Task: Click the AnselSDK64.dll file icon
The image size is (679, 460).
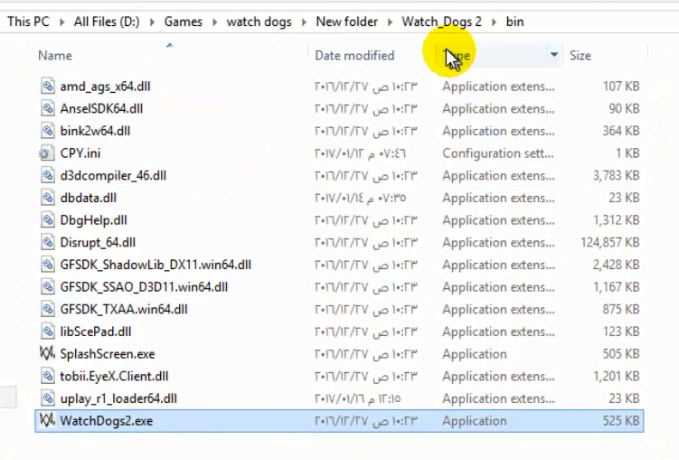Action: coord(48,108)
